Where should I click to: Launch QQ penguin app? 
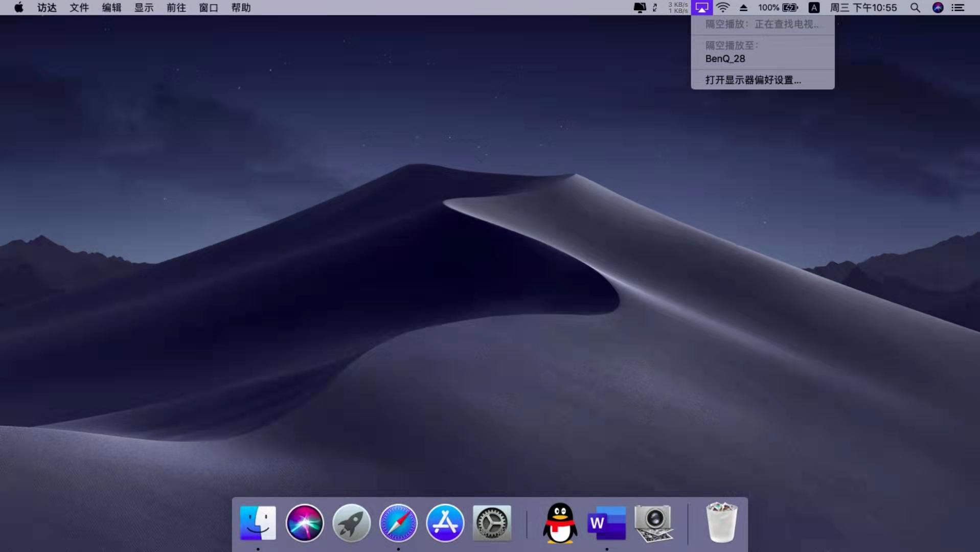(560, 523)
